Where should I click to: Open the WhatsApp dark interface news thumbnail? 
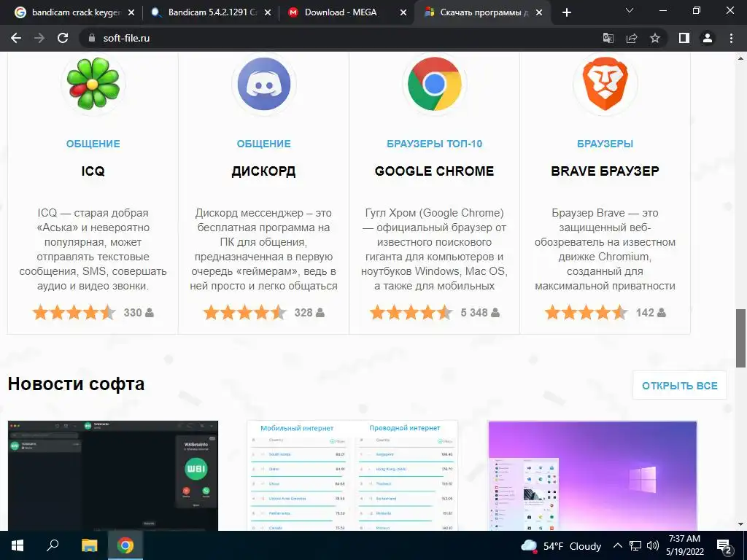pos(113,475)
